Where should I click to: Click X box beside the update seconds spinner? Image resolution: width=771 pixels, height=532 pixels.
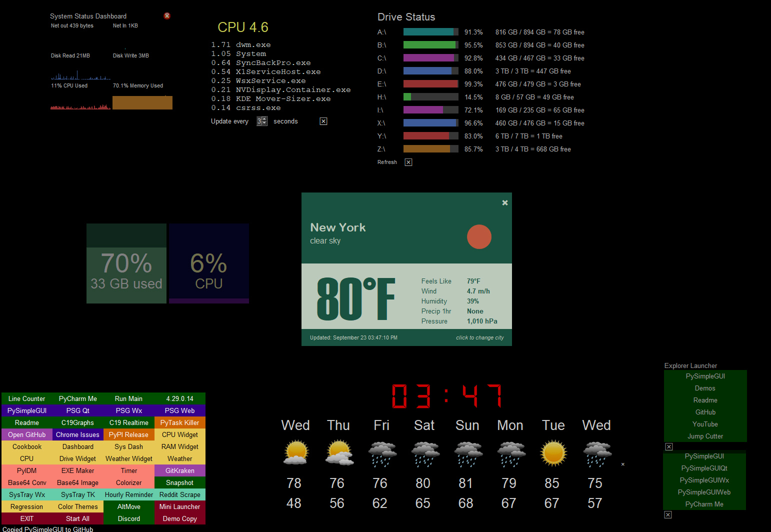pyautogui.click(x=323, y=121)
